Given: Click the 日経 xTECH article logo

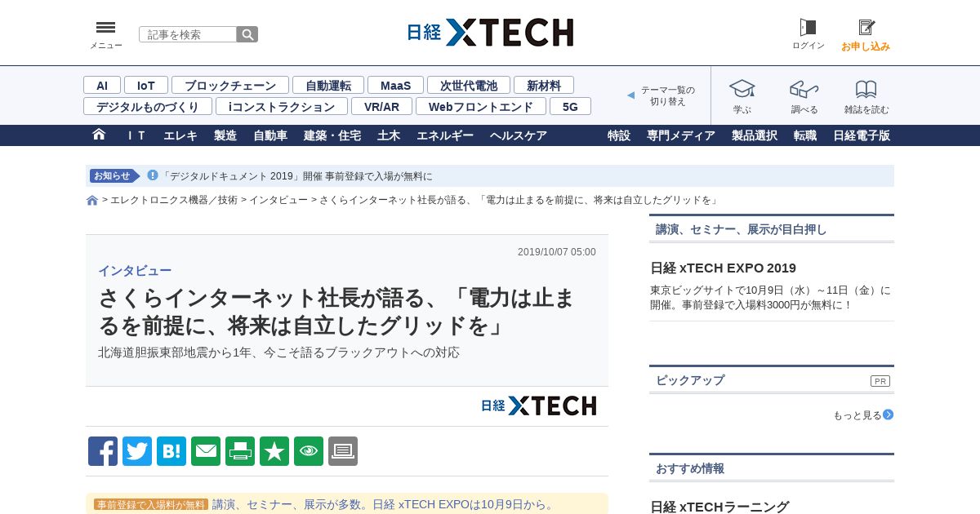Looking at the screenshot, I should (x=539, y=405).
